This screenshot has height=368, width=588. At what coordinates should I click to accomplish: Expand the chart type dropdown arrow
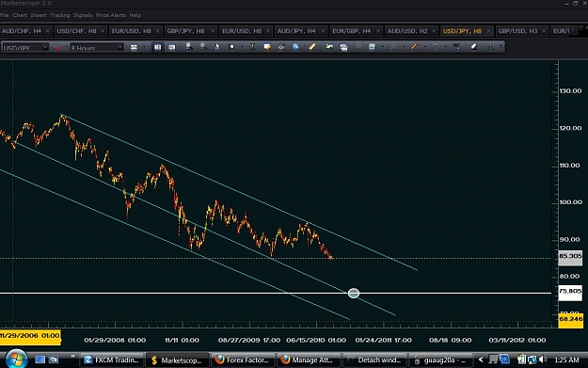(x=144, y=47)
